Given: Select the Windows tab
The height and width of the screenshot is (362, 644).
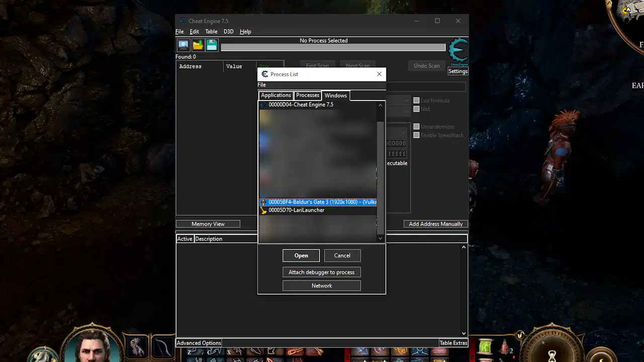Looking at the screenshot, I should [336, 96].
